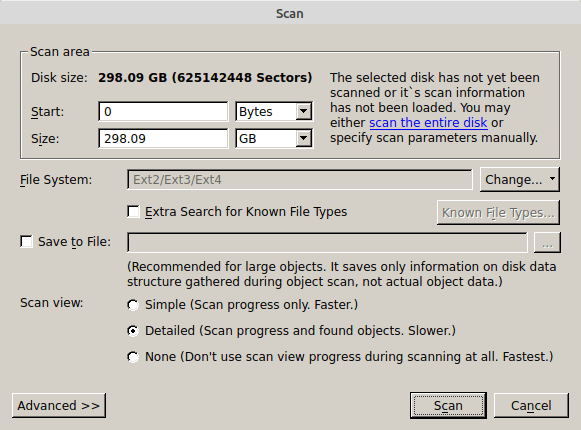Enable Extra Search for Known File Types
This screenshot has height=430, width=581.
[133, 212]
